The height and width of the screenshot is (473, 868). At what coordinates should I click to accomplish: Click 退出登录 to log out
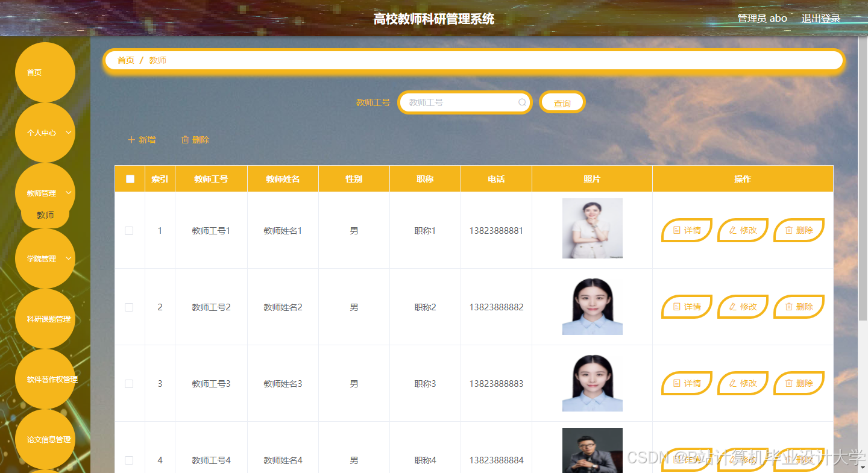(821, 18)
